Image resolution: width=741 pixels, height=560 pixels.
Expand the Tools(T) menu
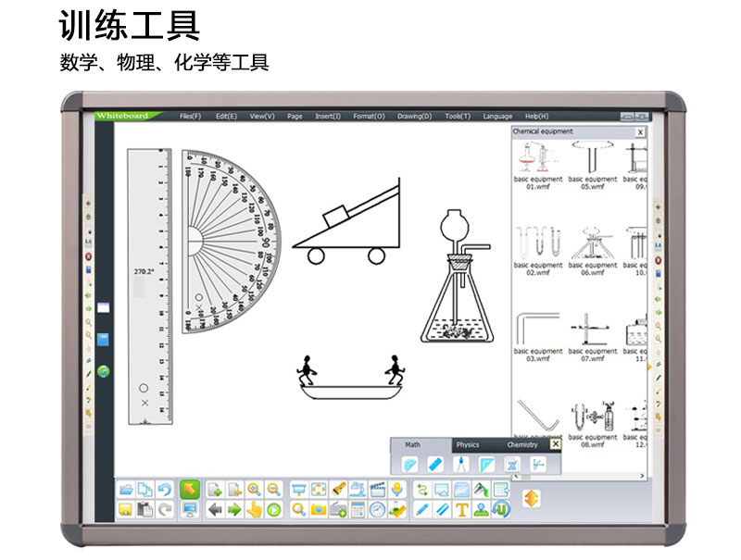click(457, 116)
